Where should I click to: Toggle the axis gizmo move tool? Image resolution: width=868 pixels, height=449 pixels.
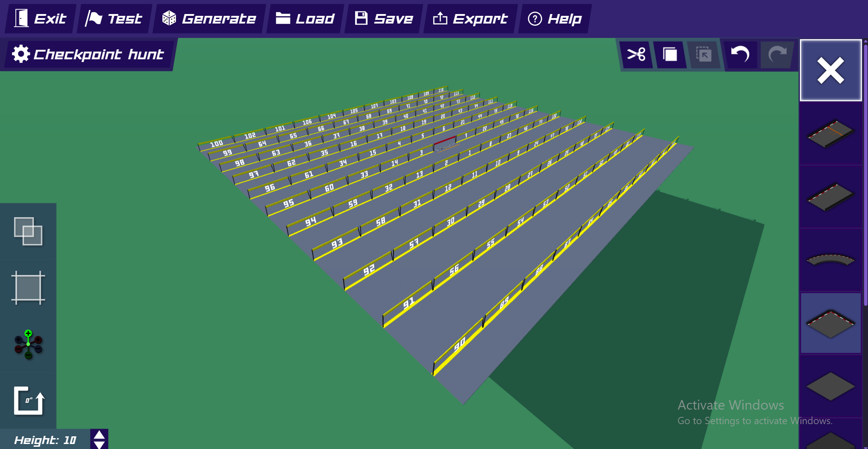(28, 344)
